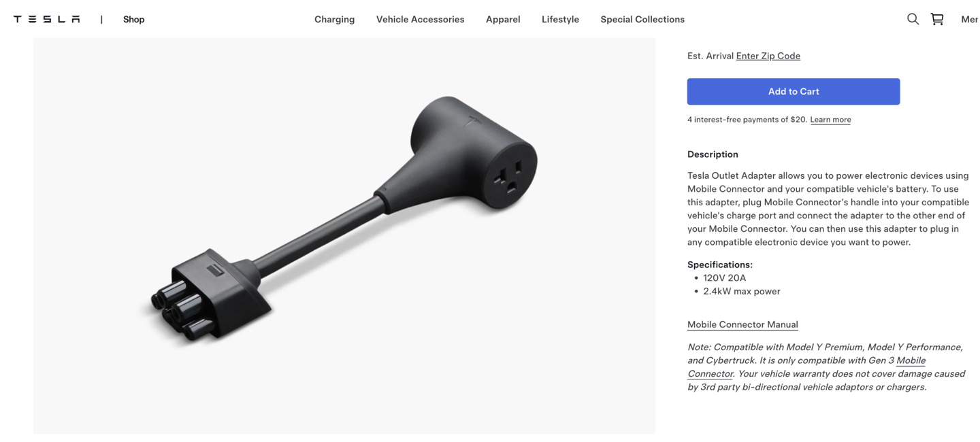The height and width of the screenshot is (442, 980).
Task: Select the Lifestyle menu item
Action: [560, 19]
